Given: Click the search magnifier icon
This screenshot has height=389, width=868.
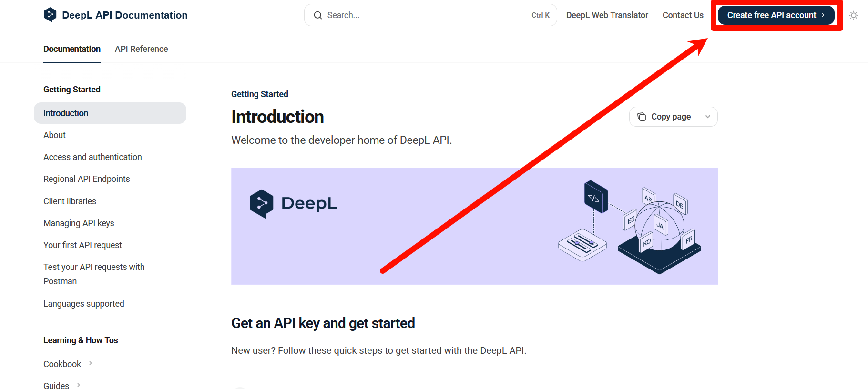Looking at the screenshot, I should click(318, 15).
